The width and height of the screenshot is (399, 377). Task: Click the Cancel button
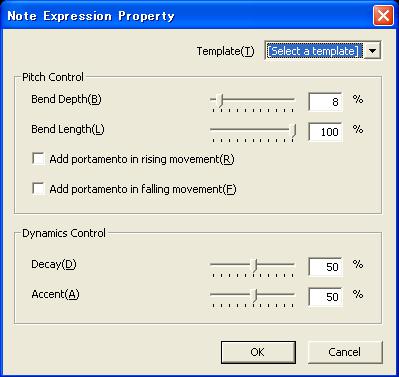click(345, 352)
